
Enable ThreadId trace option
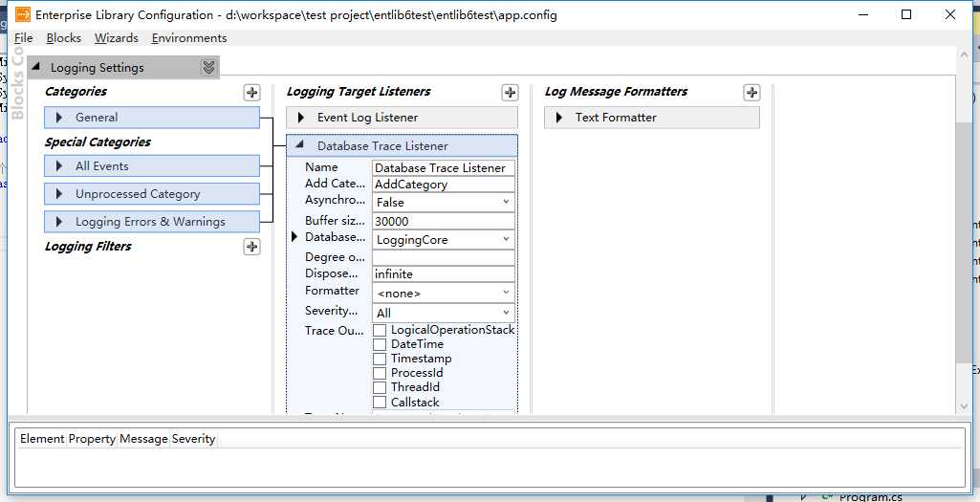click(380, 387)
